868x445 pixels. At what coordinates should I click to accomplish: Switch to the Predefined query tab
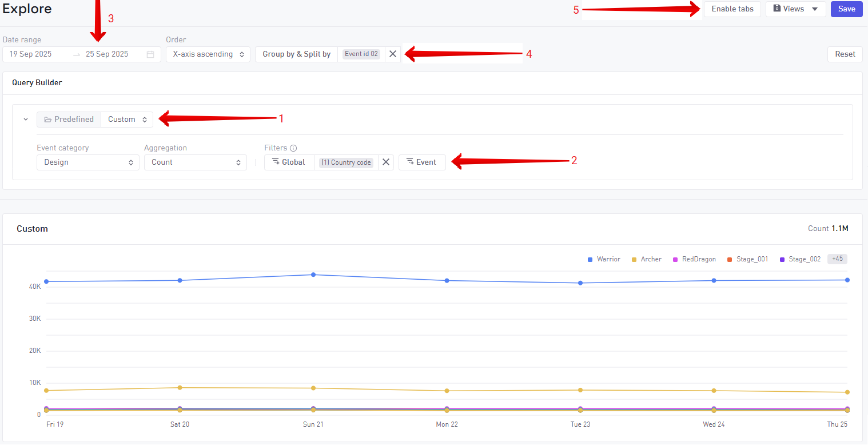69,120
